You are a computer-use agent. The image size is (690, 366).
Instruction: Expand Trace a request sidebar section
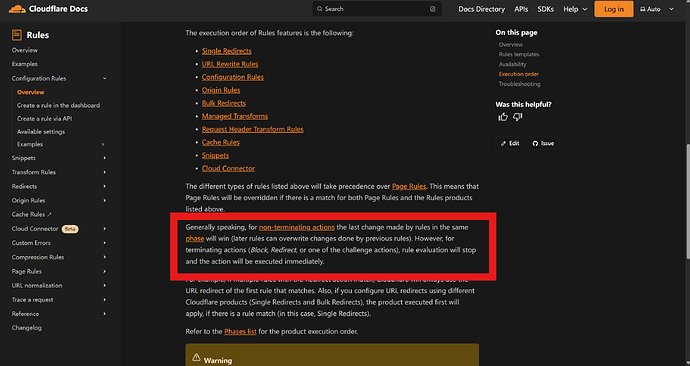coord(104,300)
